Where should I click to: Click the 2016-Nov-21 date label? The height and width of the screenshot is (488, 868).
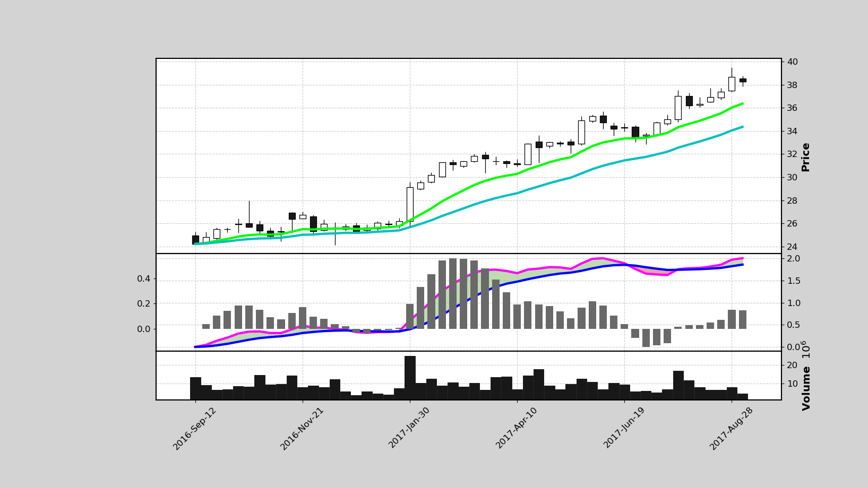(302, 429)
